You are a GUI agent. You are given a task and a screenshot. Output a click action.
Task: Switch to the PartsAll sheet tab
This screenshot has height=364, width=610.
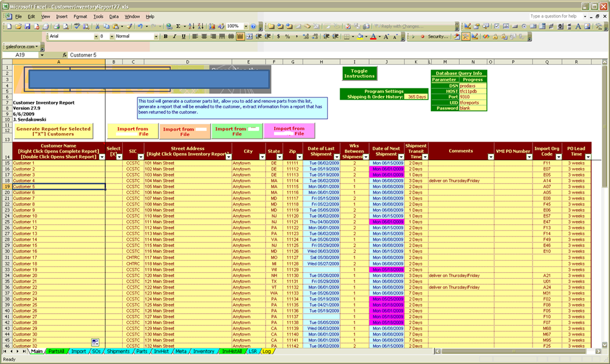click(56, 351)
